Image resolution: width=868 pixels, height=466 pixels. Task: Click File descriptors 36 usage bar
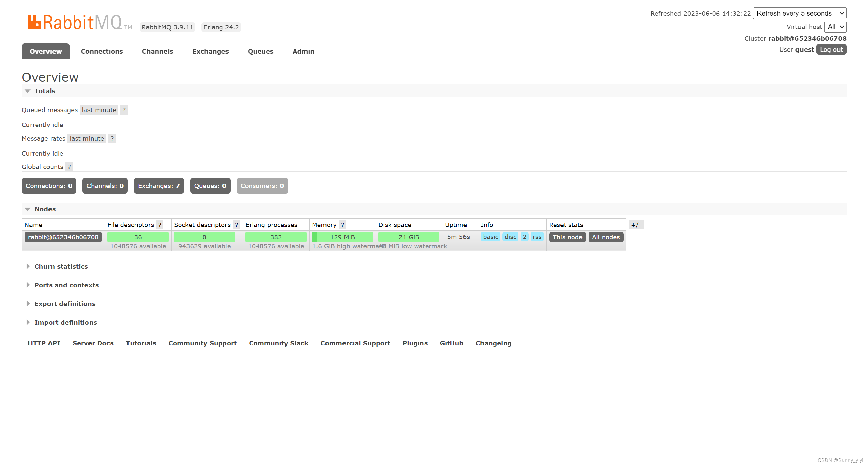138,237
